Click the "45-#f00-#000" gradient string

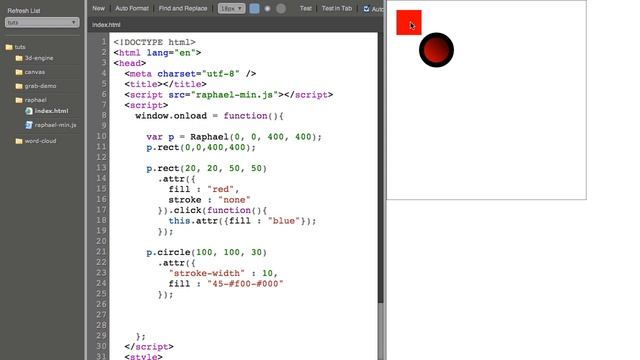[x=245, y=284]
